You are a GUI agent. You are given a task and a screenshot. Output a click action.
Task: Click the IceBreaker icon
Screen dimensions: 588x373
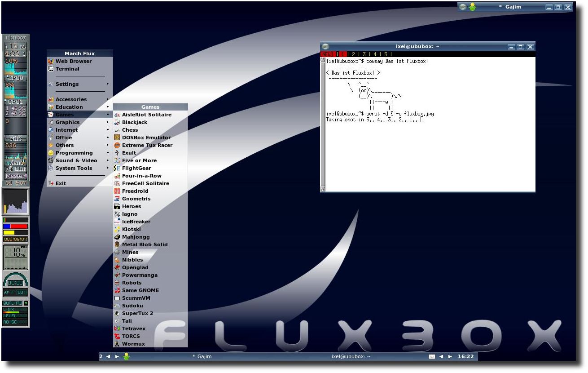pyautogui.click(x=117, y=222)
